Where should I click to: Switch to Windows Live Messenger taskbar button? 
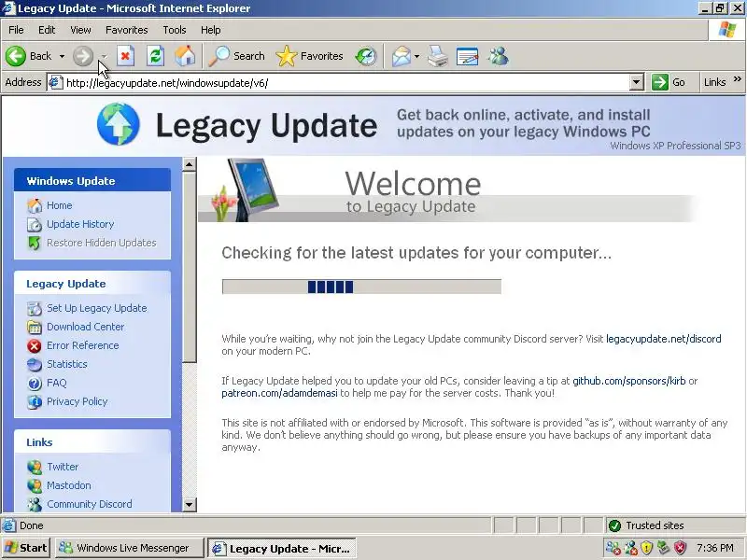click(130, 548)
